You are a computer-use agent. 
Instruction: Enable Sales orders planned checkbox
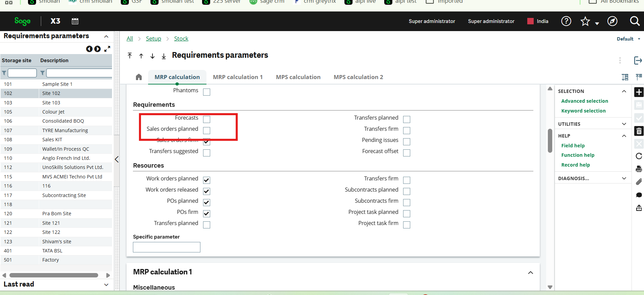[x=207, y=130]
